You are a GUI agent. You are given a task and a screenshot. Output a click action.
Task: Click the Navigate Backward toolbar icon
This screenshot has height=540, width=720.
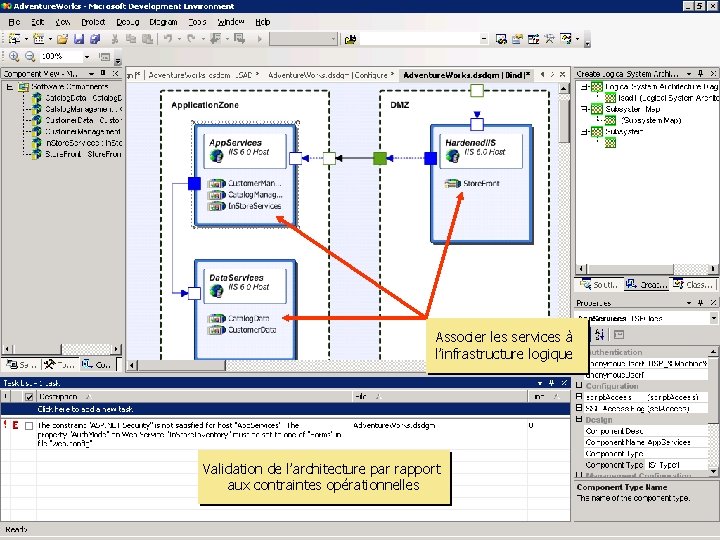(215, 39)
